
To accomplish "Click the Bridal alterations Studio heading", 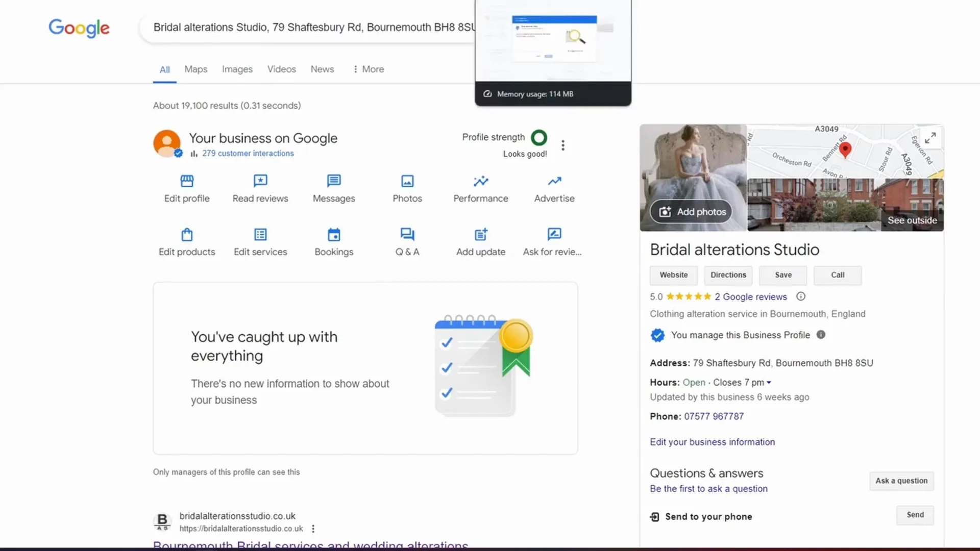I will pos(734,249).
